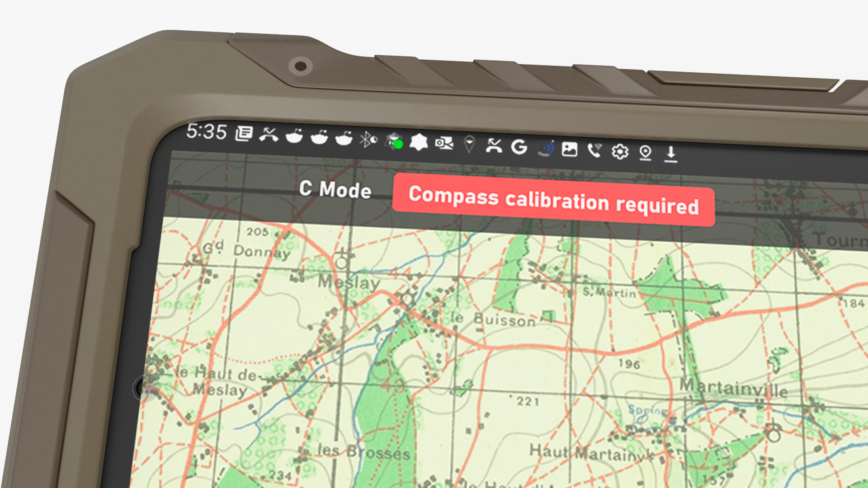Select Meslay town label on map
Screen dimensions: 868x488
coord(349,282)
